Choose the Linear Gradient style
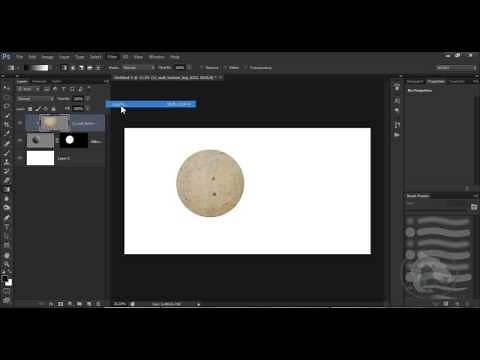The image size is (480, 360). pos(65,68)
